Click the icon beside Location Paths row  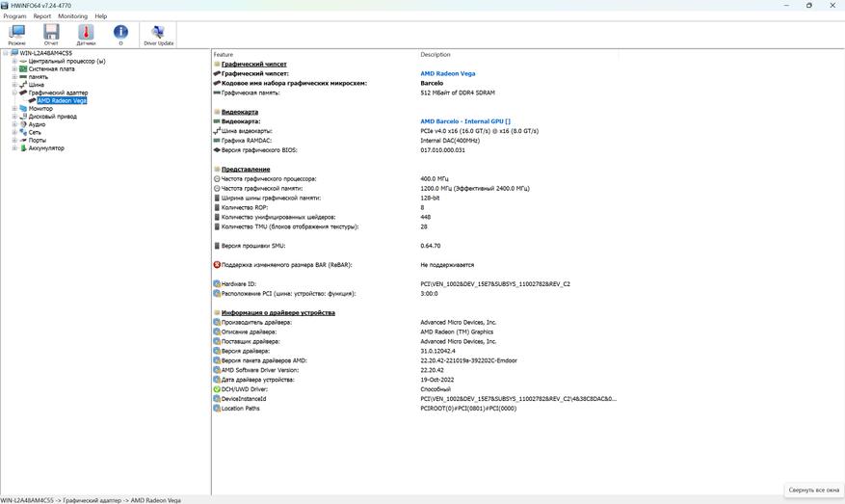pos(217,409)
